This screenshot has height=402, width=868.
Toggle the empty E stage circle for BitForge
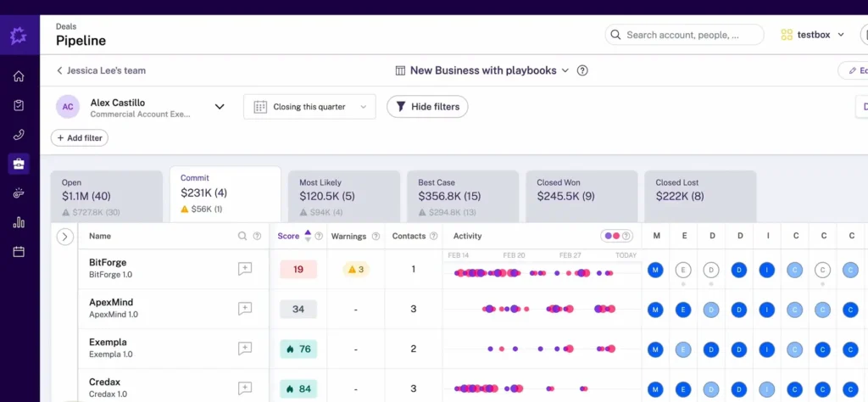click(x=683, y=270)
